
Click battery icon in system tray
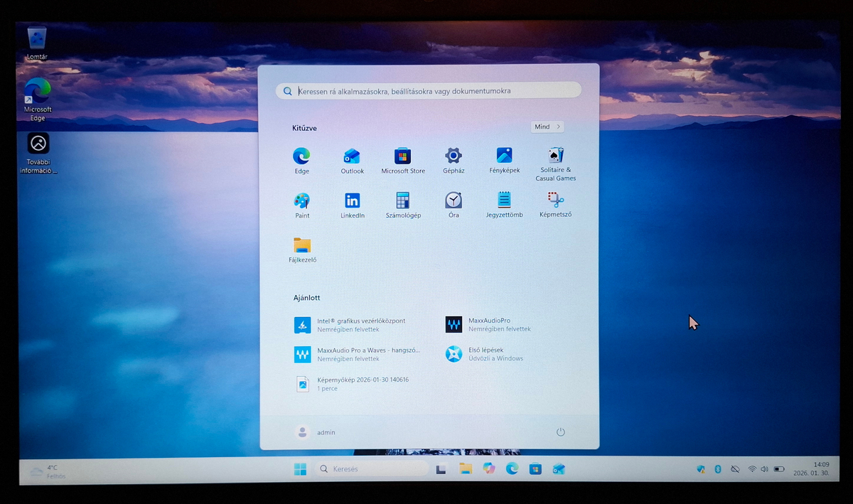click(x=779, y=469)
